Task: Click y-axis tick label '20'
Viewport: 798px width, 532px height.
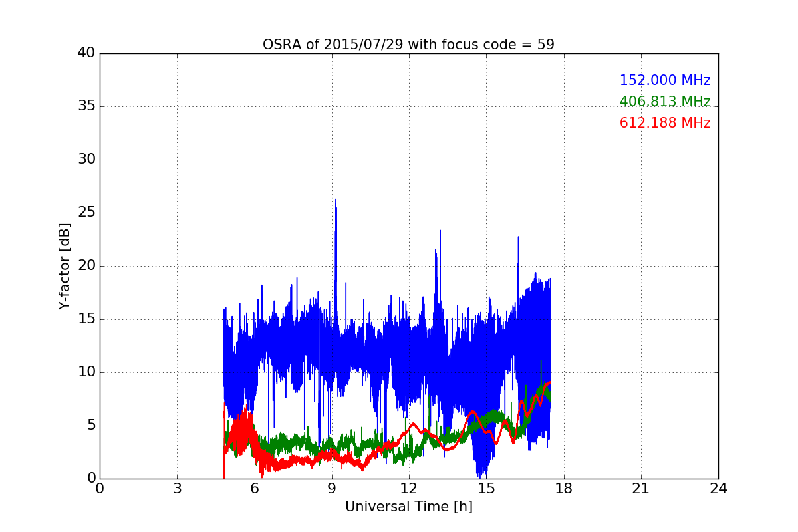Action: [86, 266]
